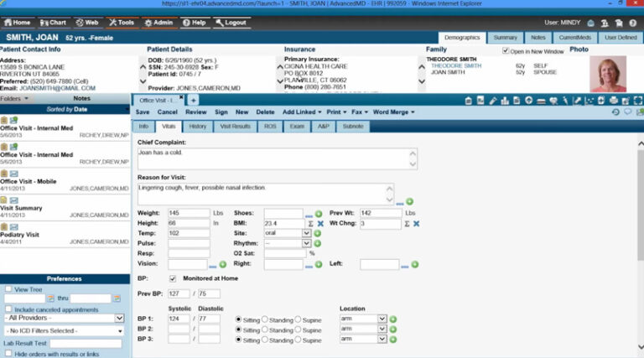Expand the Add Linked menu
Viewport: 644px width, 358px height.
click(x=302, y=112)
